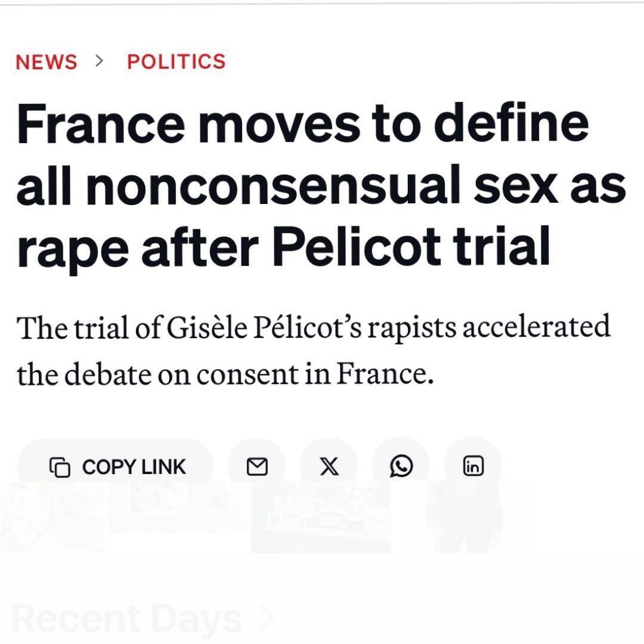Image resolution: width=644 pixels, height=644 pixels.
Task: Share the article on X
Action: (x=329, y=467)
